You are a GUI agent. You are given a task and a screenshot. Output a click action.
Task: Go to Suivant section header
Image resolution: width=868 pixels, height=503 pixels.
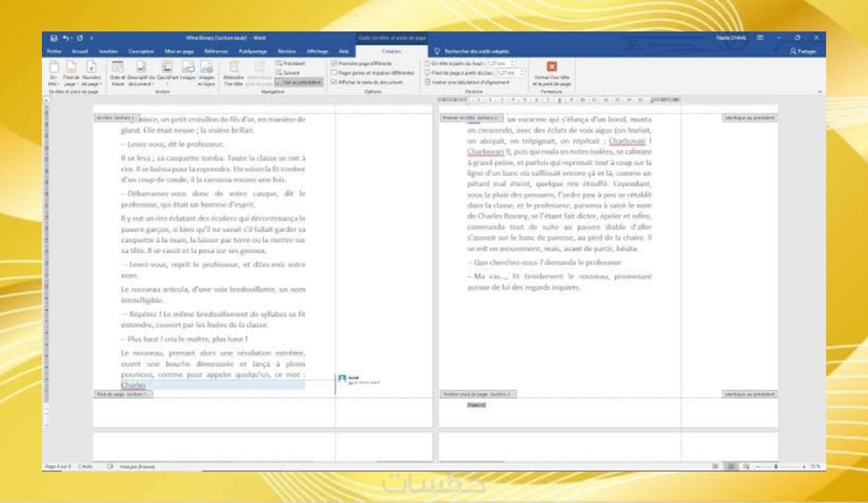[x=287, y=72]
